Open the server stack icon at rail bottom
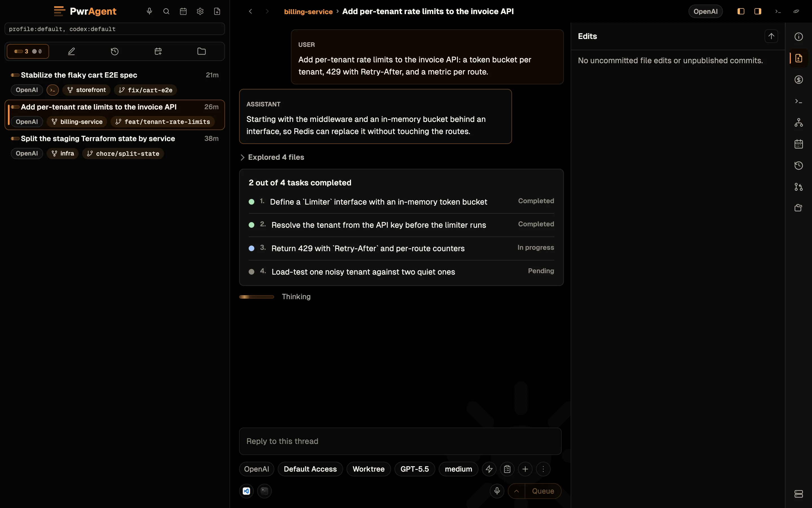 pos(798,494)
